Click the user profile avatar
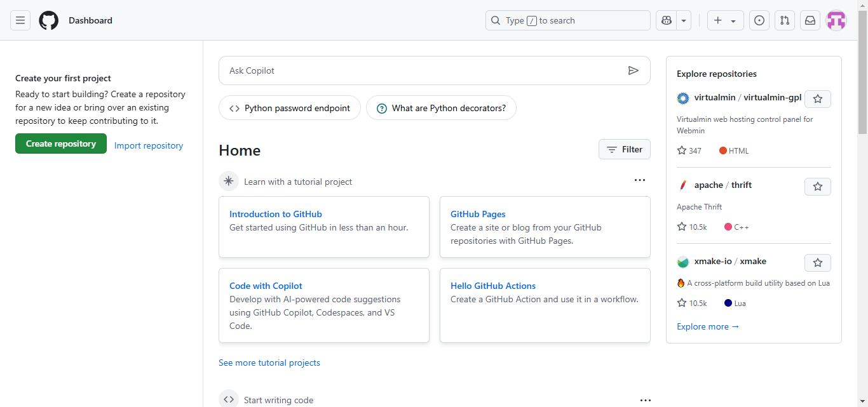This screenshot has height=407, width=868. click(836, 20)
